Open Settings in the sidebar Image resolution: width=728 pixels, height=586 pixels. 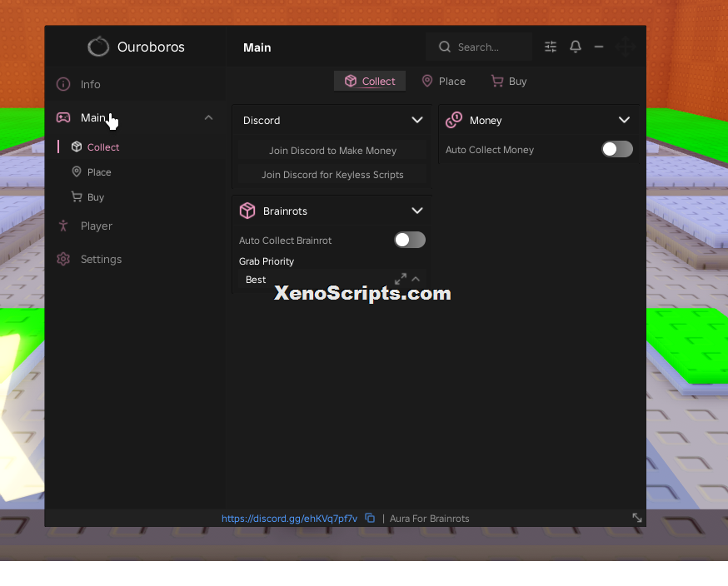point(137,259)
